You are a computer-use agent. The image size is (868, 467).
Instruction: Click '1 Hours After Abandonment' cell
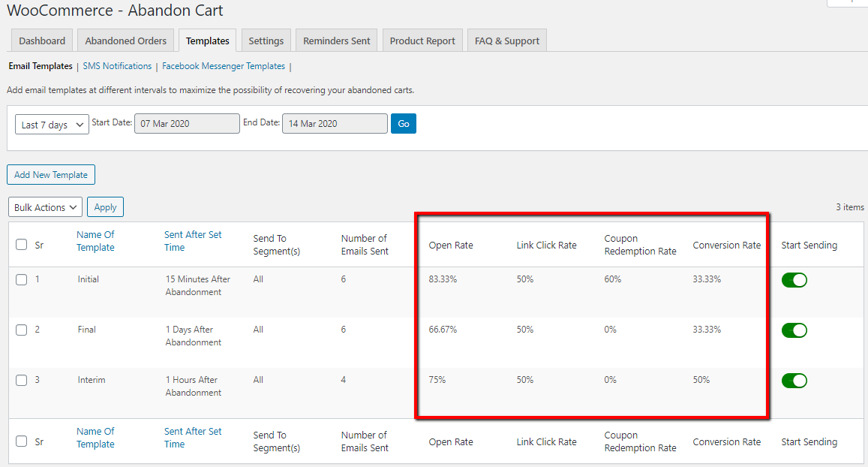coord(194,386)
